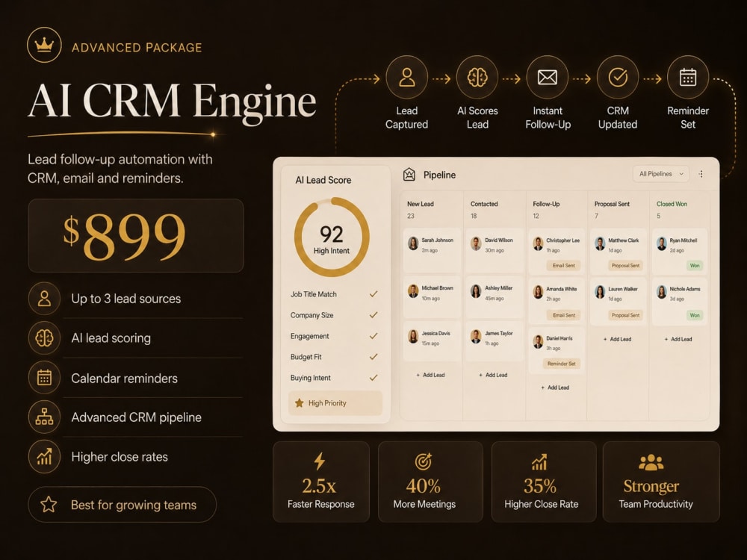747x560 pixels.
Task: Click Proposal Sent tag on Matthew Clark card
Action: (625, 266)
